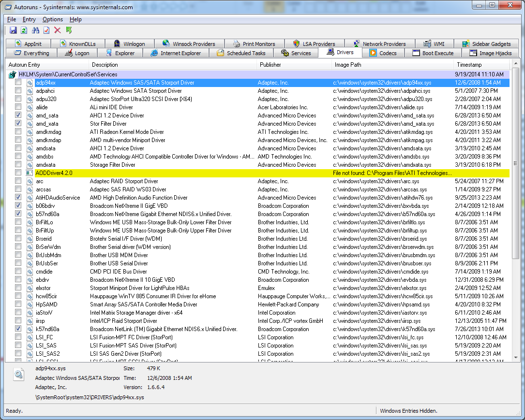Click the Autoruns title bar app icon
Screen dimensions: 525x420
[x=8, y=7]
